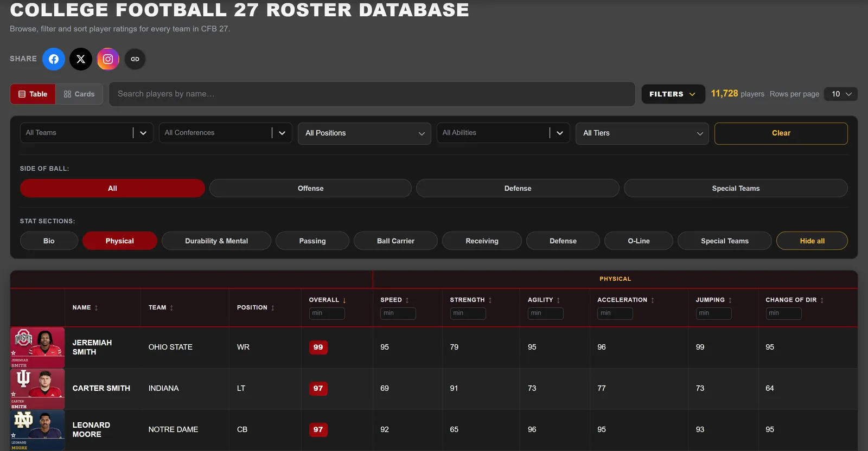Screen dimensions: 868x451
Task: Toggle Bio stat section
Action: coord(49,241)
